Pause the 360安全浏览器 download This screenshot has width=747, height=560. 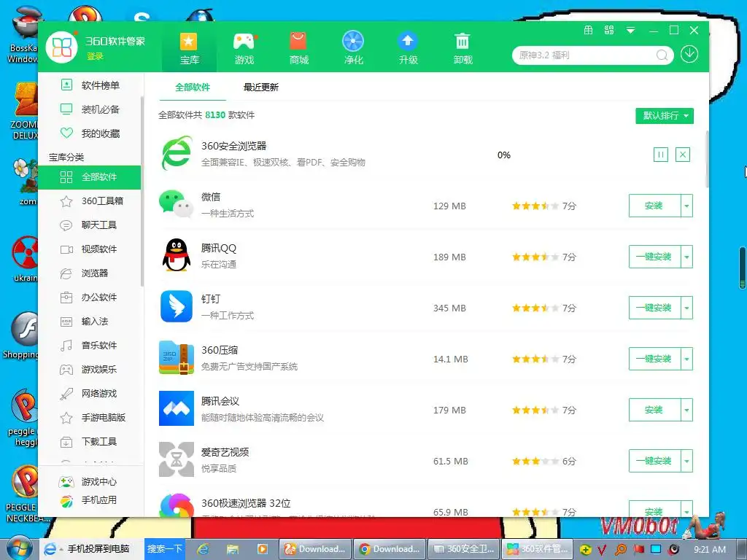(660, 155)
